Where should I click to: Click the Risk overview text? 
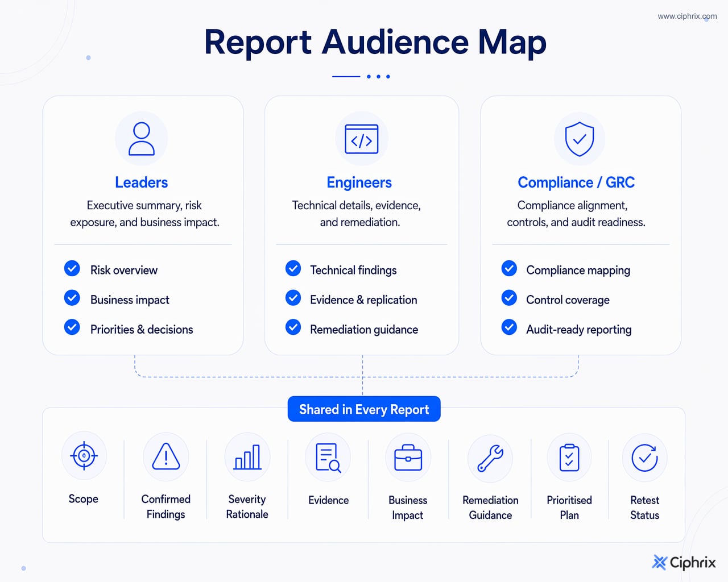[x=124, y=270]
